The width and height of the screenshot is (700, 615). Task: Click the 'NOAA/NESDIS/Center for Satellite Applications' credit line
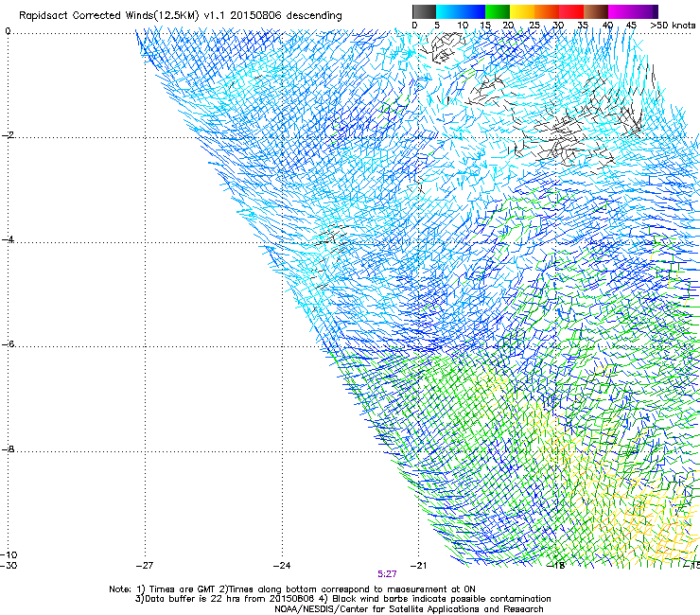point(409,609)
